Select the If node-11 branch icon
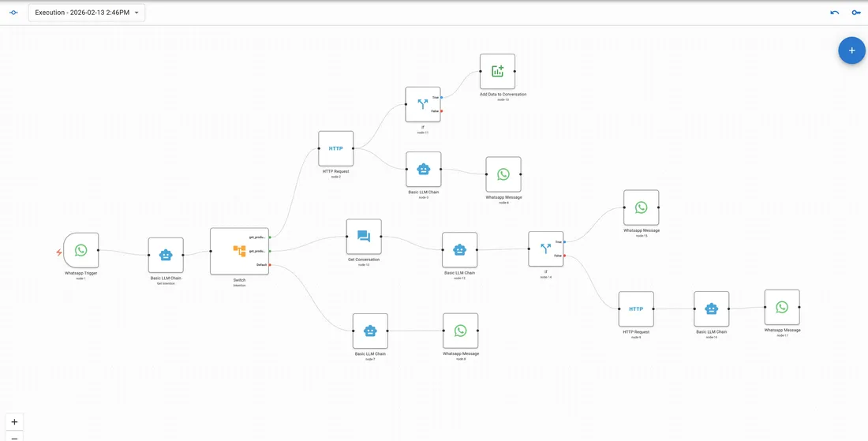 click(x=423, y=104)
